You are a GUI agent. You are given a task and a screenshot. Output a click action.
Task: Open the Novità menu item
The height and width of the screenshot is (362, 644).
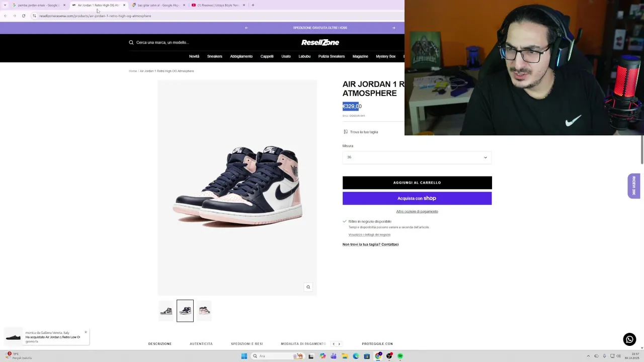194,56
